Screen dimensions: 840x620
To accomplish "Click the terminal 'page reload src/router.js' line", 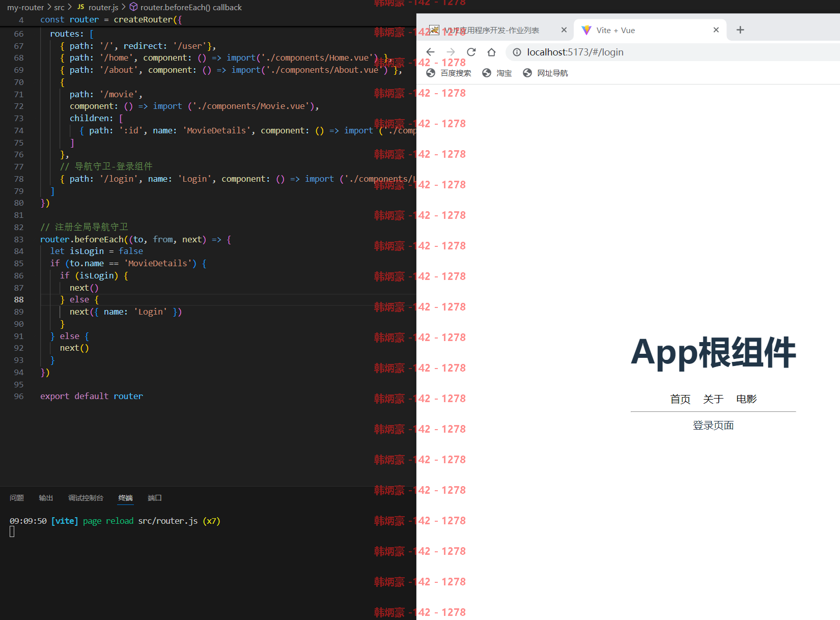I will coord(115,521).
